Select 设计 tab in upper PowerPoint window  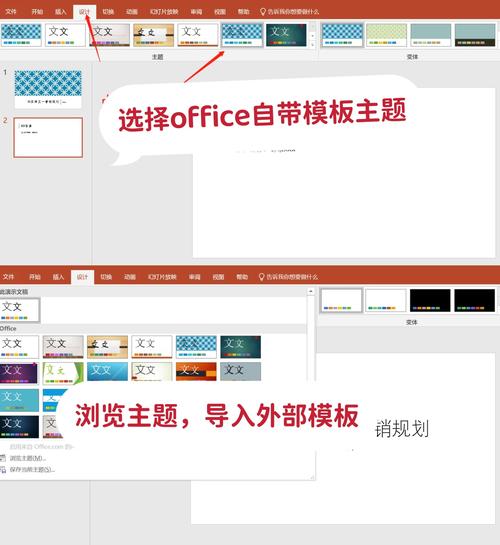pyautogui.click(x=84, y=11)
